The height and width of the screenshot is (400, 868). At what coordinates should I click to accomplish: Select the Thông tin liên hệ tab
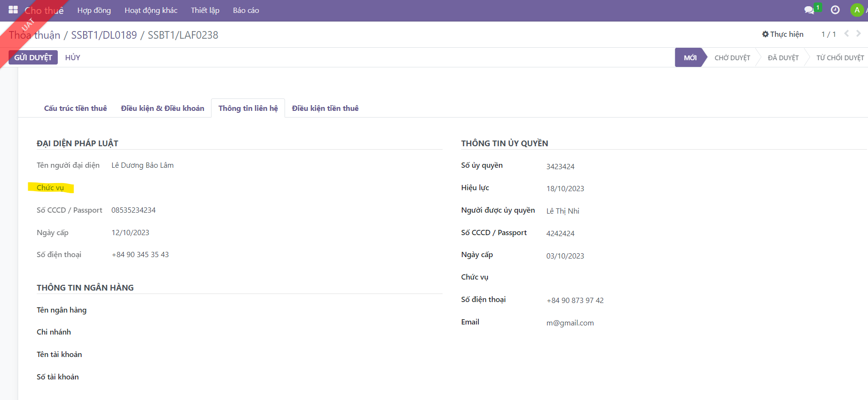248,108
